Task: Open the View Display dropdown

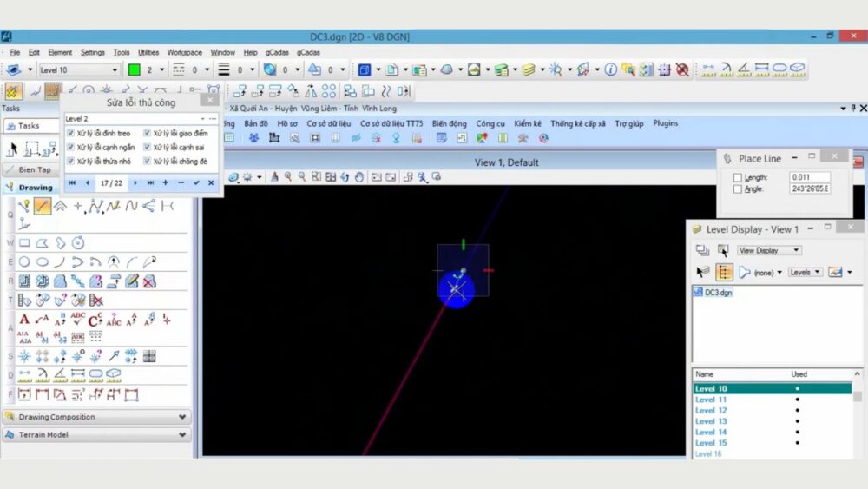Action: [769, 250]
